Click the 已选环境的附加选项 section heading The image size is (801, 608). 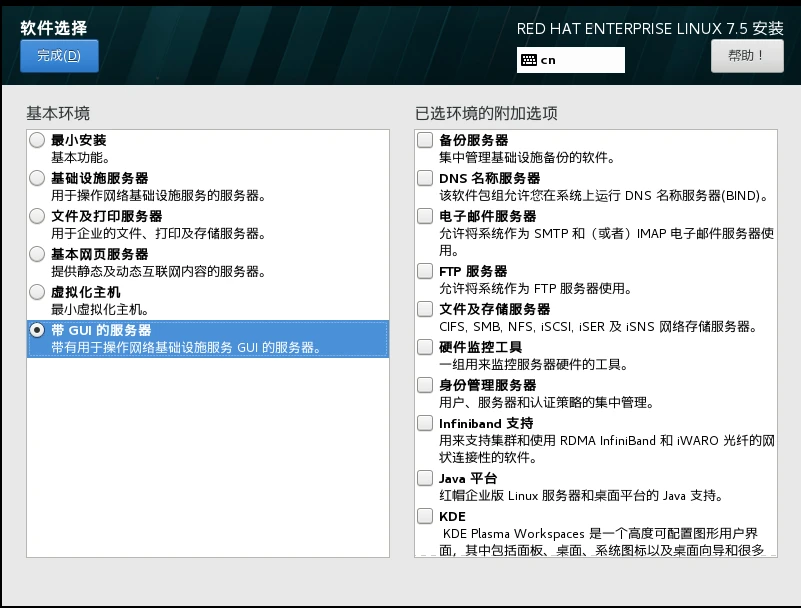coord(486,113)
